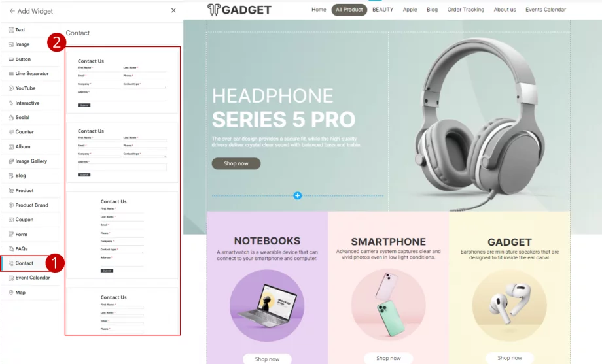Viewport: 602px width, 364px height.
Task: Select the third single-column Contact Us template
Action: coord(122,235)
